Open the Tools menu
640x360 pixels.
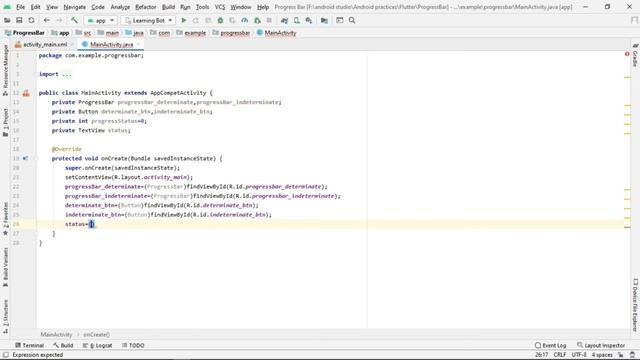(x=202, y=7)
